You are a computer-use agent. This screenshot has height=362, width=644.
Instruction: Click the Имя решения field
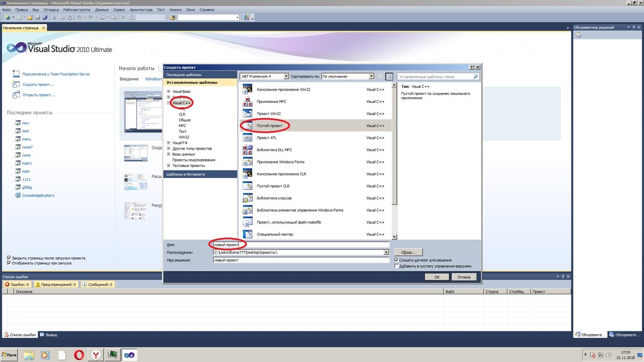[x=301, y=260]
